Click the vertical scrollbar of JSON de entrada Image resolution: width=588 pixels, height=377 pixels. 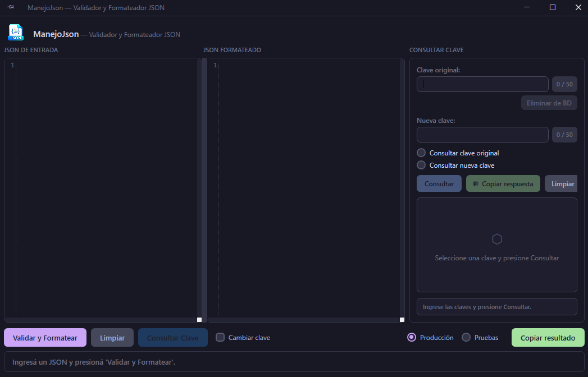pyautogui.click(x=199, y=185)
